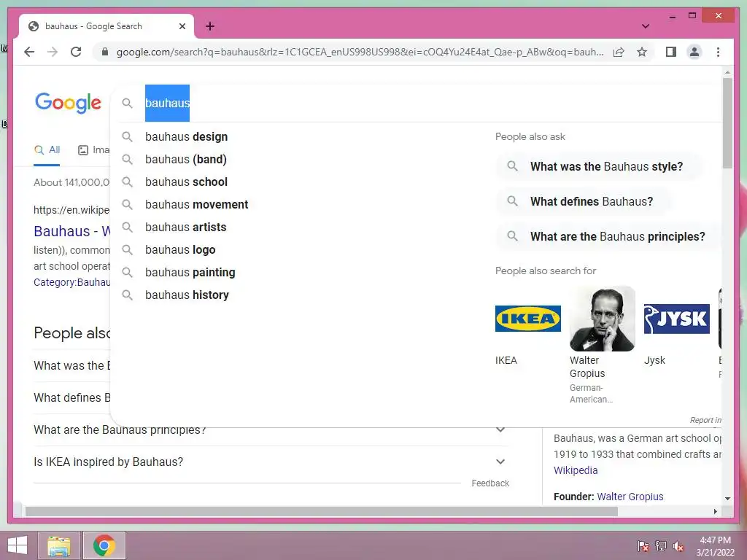Go back with the browser back arrow
Image resolution: width=747 pixels, height=560 pixels.
click(29, 52)
